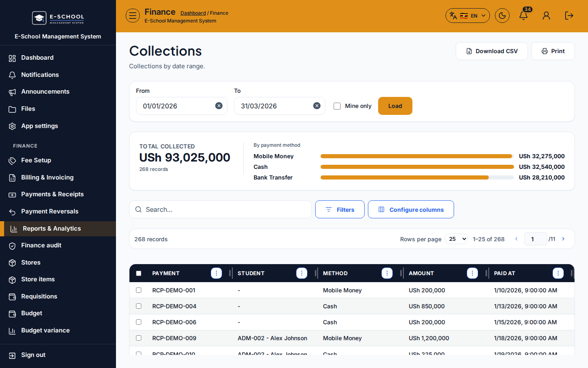This screenshot has width=588, height=368.
Task: Clear the To date field
Action: click(x=317, y=106)
